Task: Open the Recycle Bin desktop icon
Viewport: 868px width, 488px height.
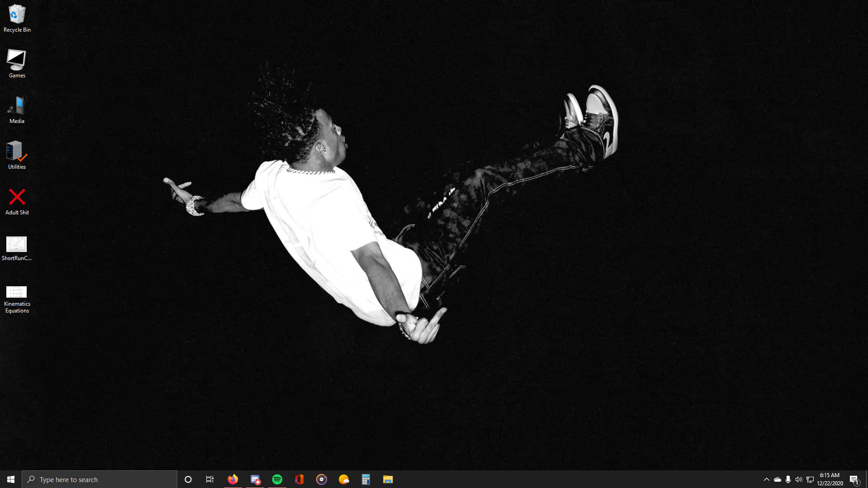Action: (17, 18)
